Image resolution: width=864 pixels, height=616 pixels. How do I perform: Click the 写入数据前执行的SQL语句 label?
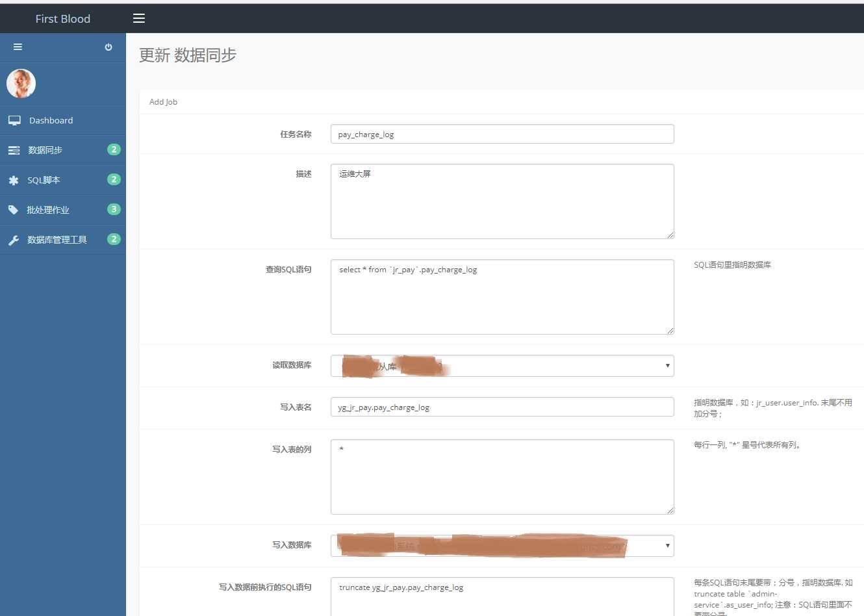pyautogui.click(x=265, y=587)
